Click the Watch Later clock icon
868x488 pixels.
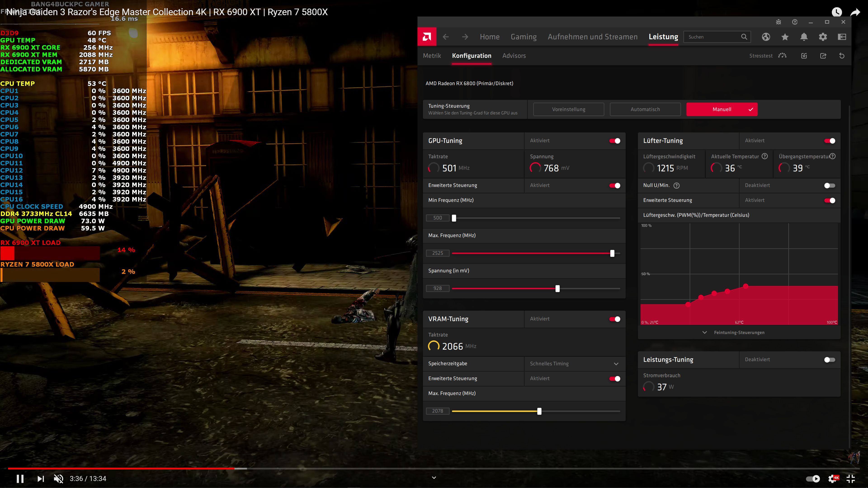pyautogui.click(x=837, y=12)
